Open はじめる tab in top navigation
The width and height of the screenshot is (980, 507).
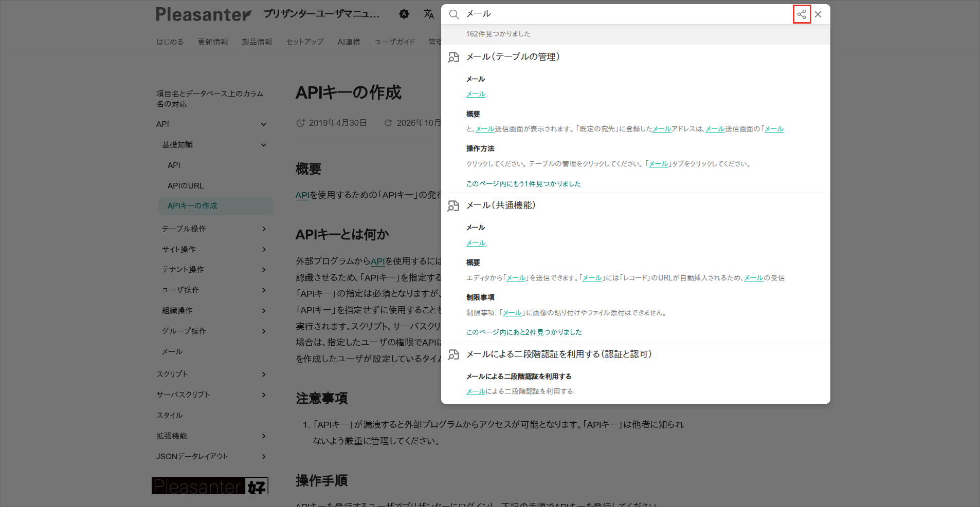(x=170, y=42)
